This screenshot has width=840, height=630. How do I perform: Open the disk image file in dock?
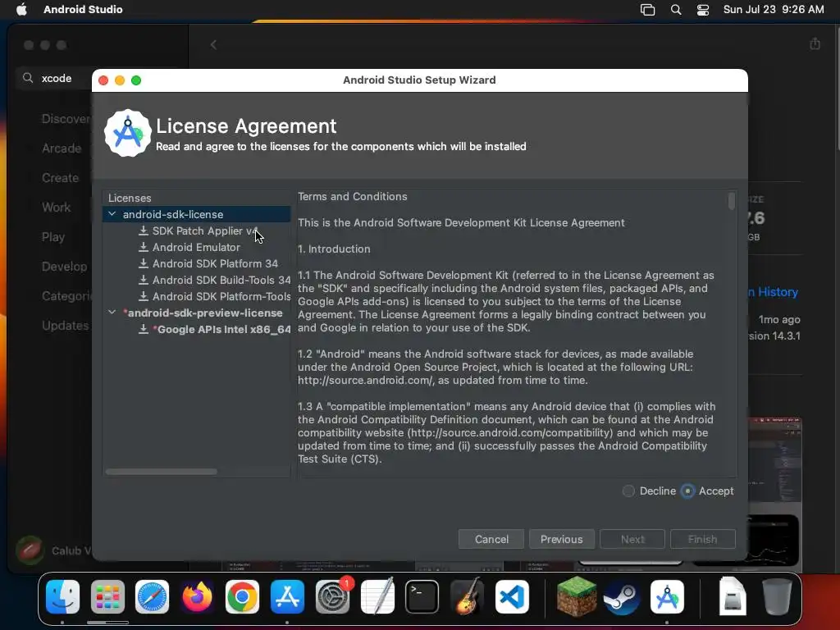(x=733, y=597)
